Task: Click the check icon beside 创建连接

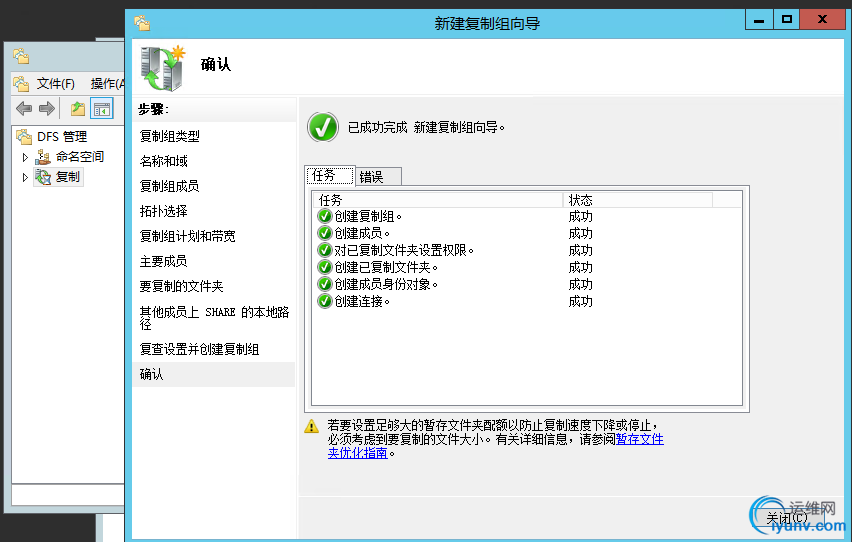Action: 324,301
